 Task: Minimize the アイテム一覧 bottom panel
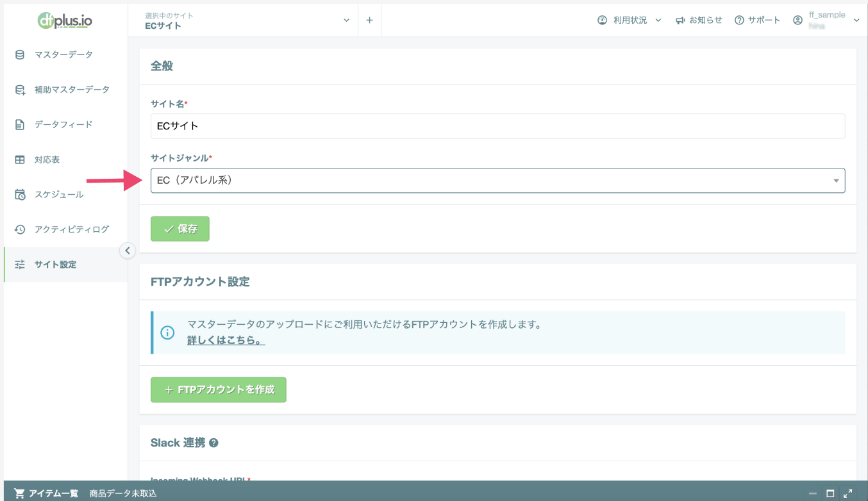click(x=813, y=493)
